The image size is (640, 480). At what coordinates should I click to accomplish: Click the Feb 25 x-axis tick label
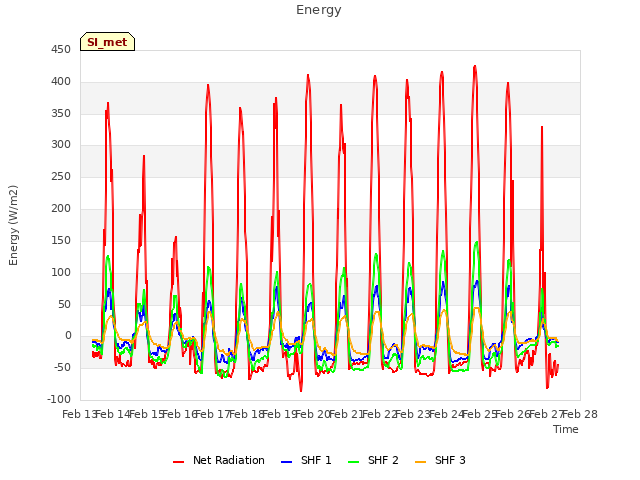(x=480, y=414)
